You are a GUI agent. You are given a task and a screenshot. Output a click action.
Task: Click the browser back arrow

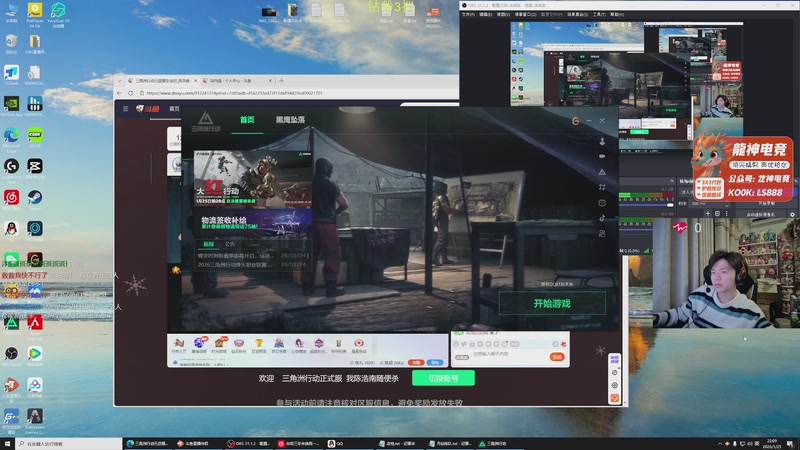tap(119, 93)
